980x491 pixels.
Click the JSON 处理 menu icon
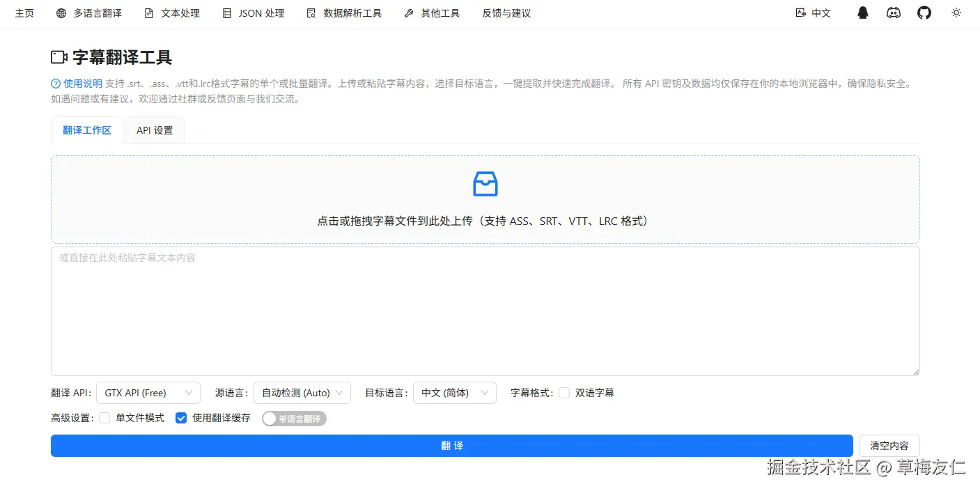227,13
